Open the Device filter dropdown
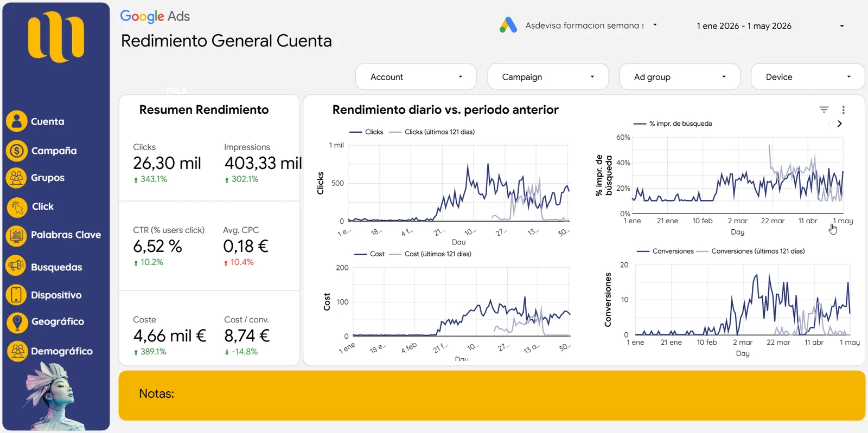The height and width of the screenshot is (433, 868). (x=808, y=77)
